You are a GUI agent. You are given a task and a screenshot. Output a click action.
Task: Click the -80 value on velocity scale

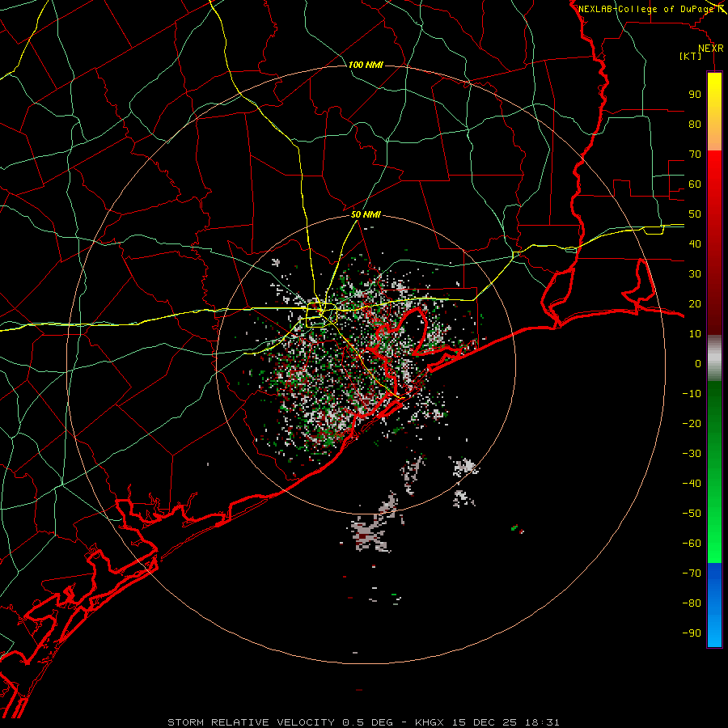[692, 603]
